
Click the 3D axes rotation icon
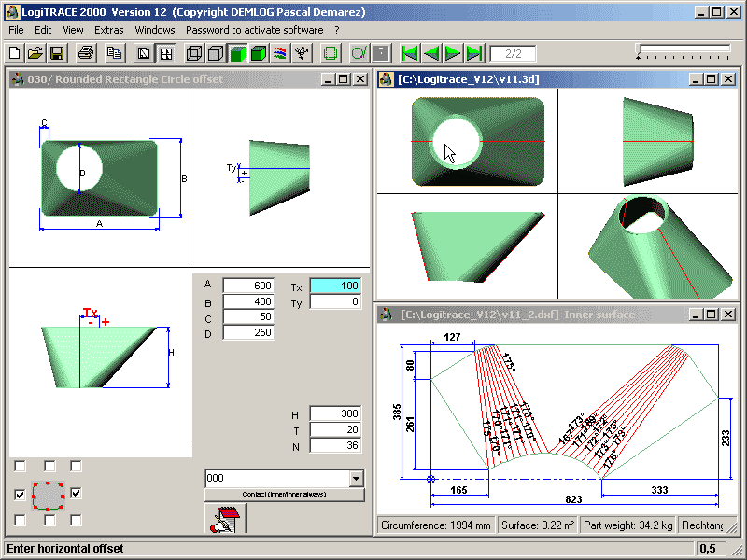tap(302, 53)
